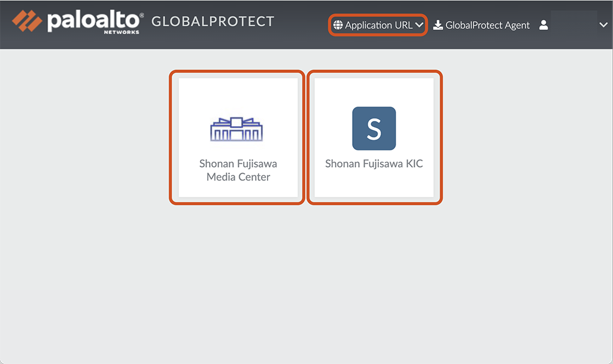613x364 pixels.
Task: Click the orange Palo Alto logo icon
Action: pos(27,21)
